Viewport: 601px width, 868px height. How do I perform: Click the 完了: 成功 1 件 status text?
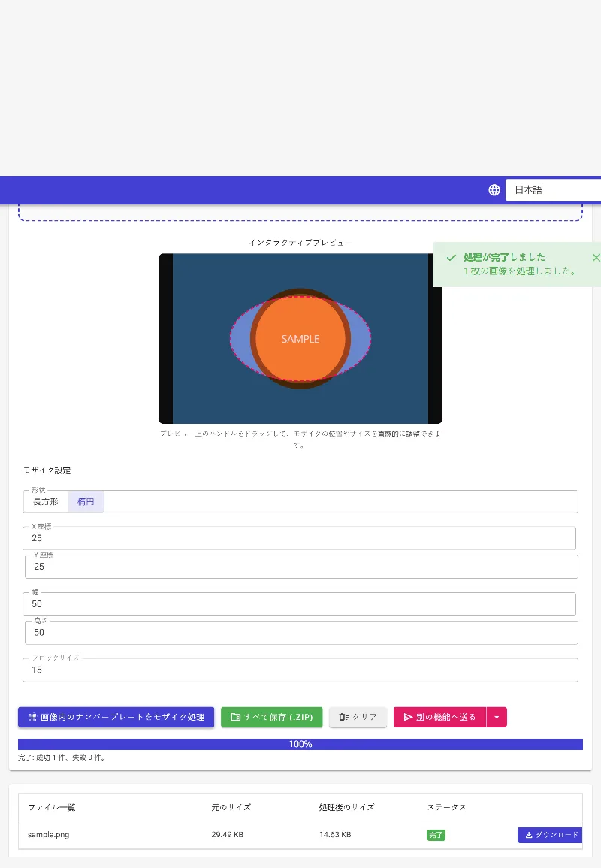click(x=62, y=758)
